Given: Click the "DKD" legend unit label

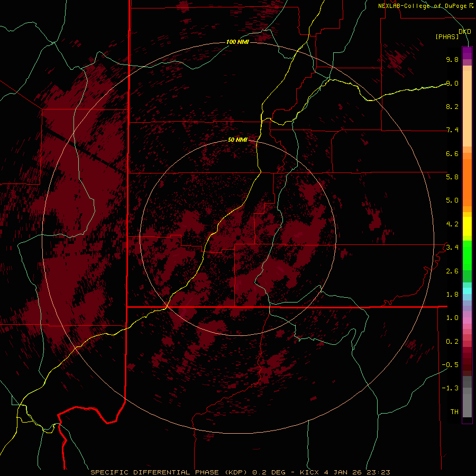Looking at the screenshot, I should [465, 31].
